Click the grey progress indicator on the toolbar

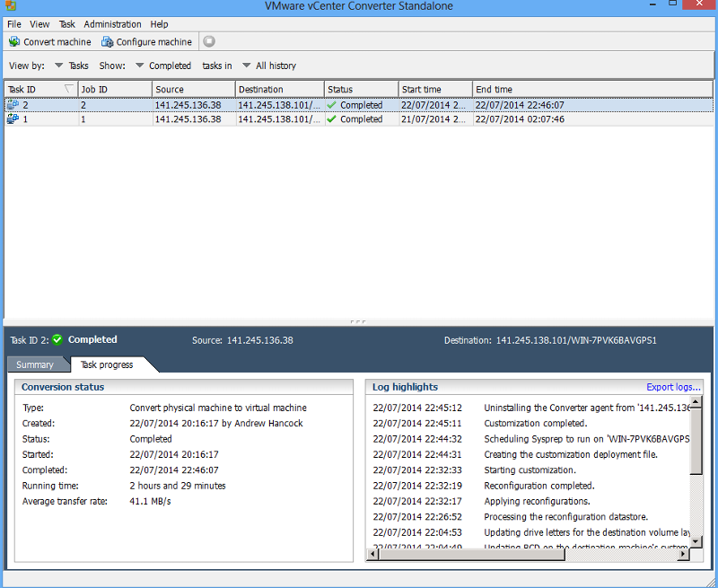(208, 40)
